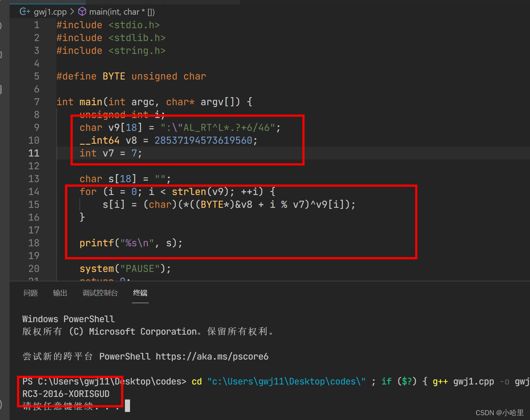Click line number 20 in the gutter
This screenshot has width=530, height=420.
coord(34,269)
